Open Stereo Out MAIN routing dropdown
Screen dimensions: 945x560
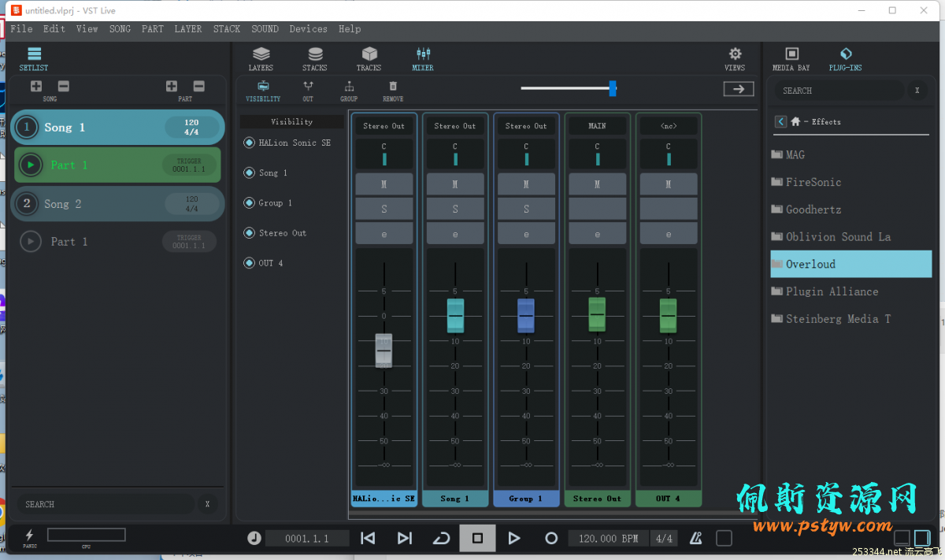pos(597,126)
